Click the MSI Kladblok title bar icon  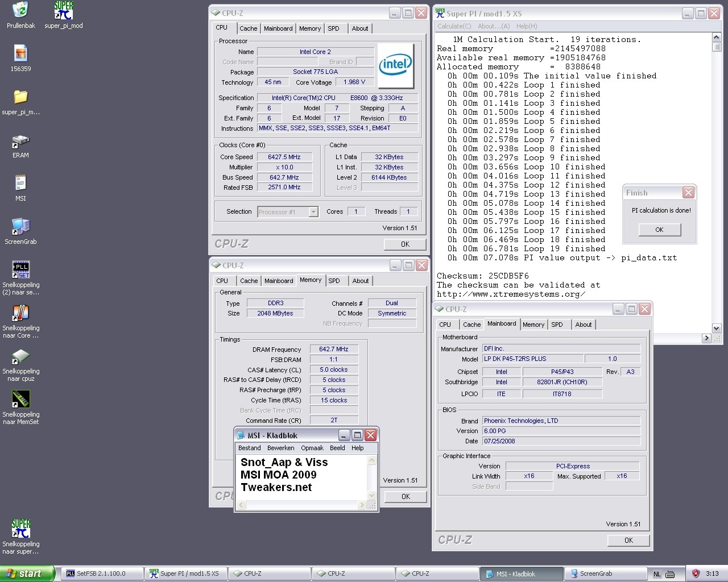pyautogui.click(x=241, y=435)
